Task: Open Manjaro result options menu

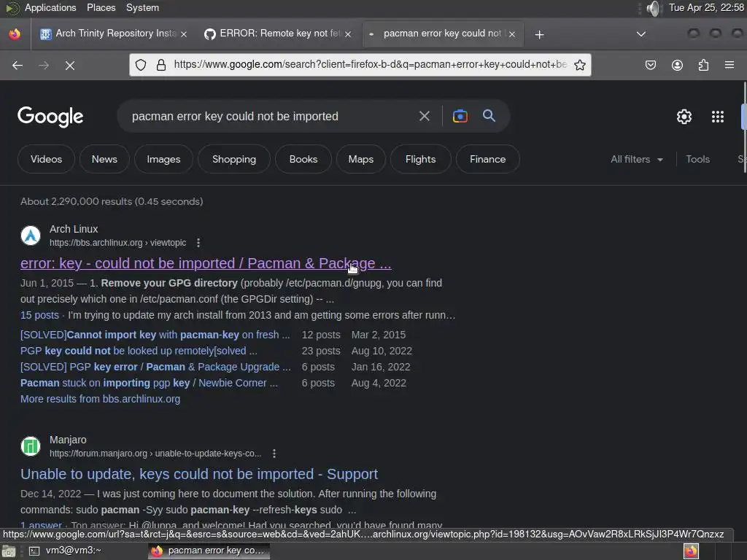Action: click(274, 454)
